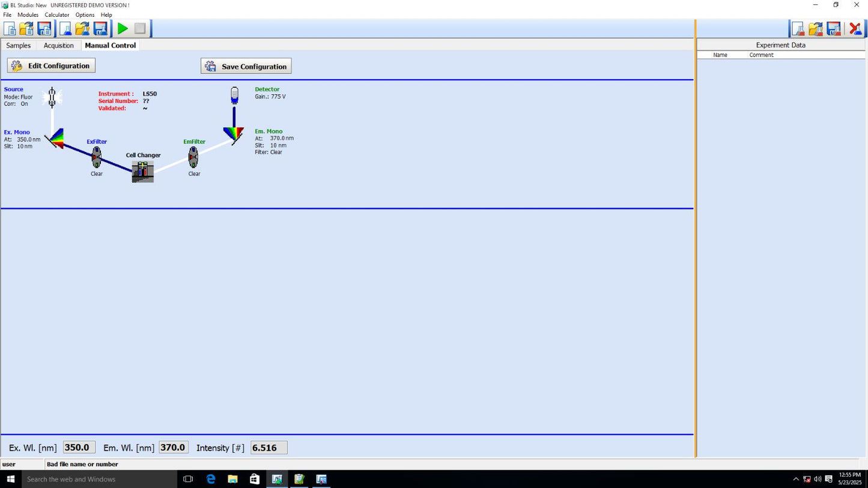Open the Calculator menu
The width and height of the screenshot is (868, 488).
point(56,14)
